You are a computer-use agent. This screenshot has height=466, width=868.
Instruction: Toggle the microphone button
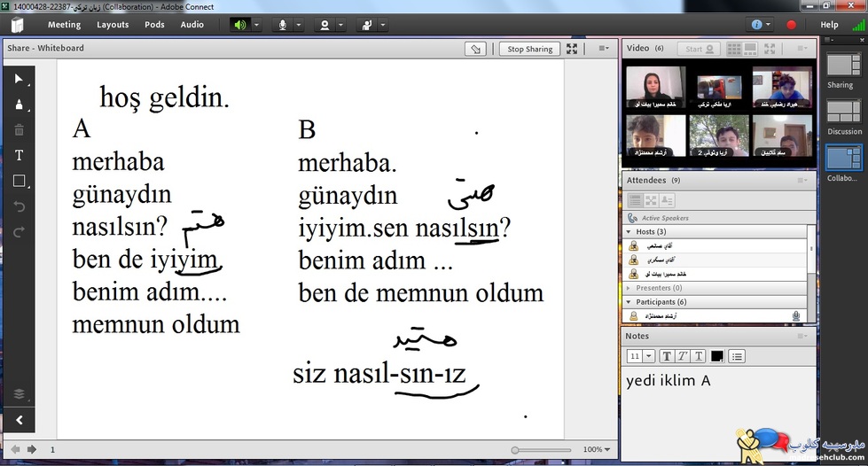[282, 25]
